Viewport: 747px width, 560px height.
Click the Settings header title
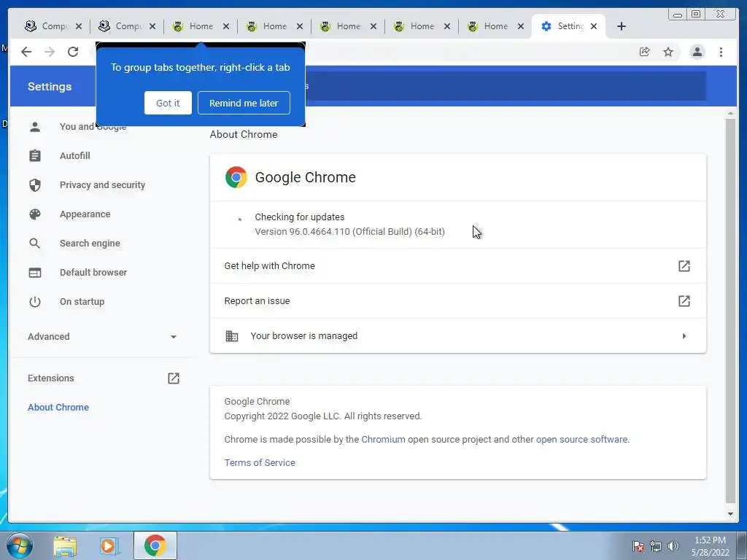tap(50, 87)
